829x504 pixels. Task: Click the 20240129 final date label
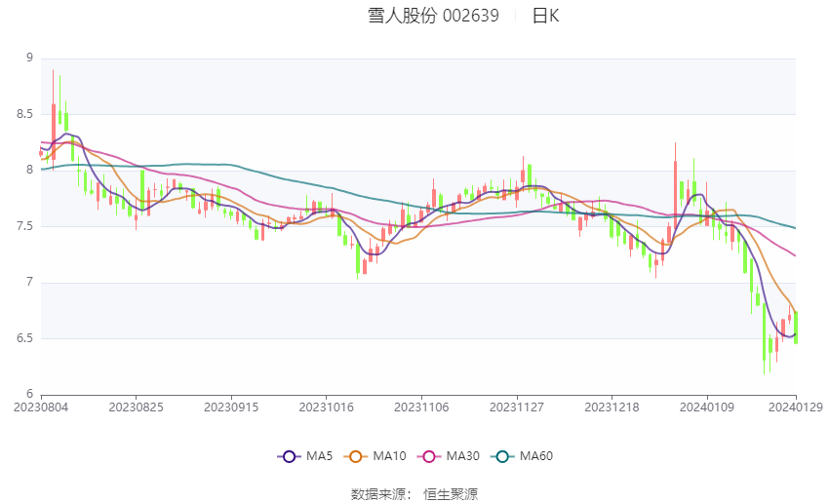(x=796, y=407)
